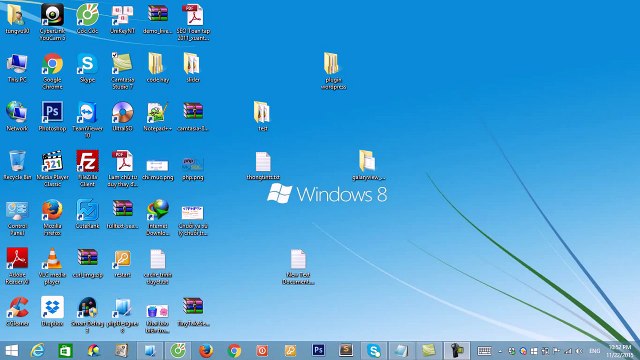This screenshot has height=360, width=640.
Task: Open Windows Store from taskbar
Action: pyautogui.click(x=65, y=351)
